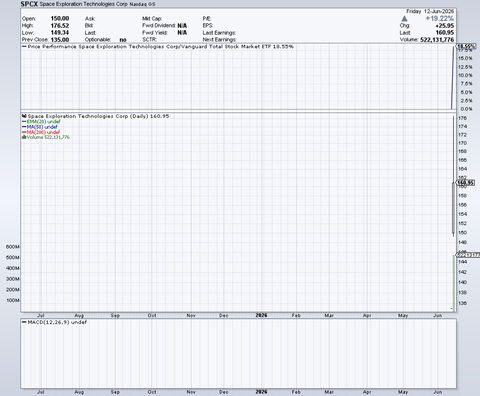The height and width of the screenshot is (396, 480).
Task: Click the 18.55% performance axis marker
Action: tap(466, 47)
